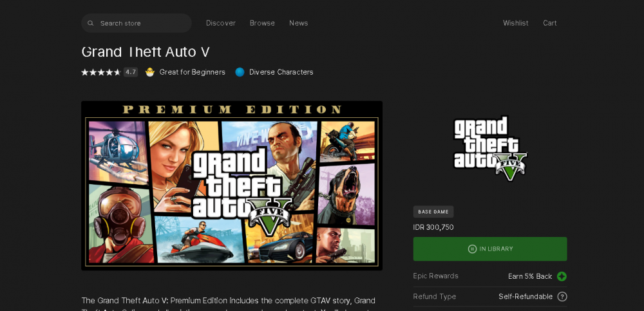The image size is (644, 311).
Task: Open the Cart link
Action: point(550,23)
